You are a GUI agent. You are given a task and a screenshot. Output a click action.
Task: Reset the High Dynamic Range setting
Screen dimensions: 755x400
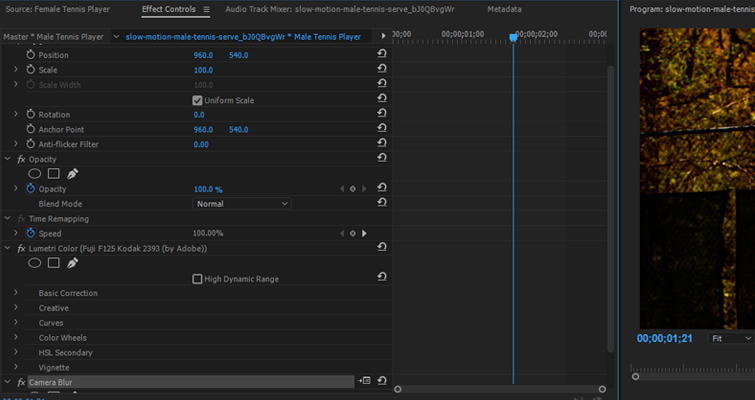[382, 277]
